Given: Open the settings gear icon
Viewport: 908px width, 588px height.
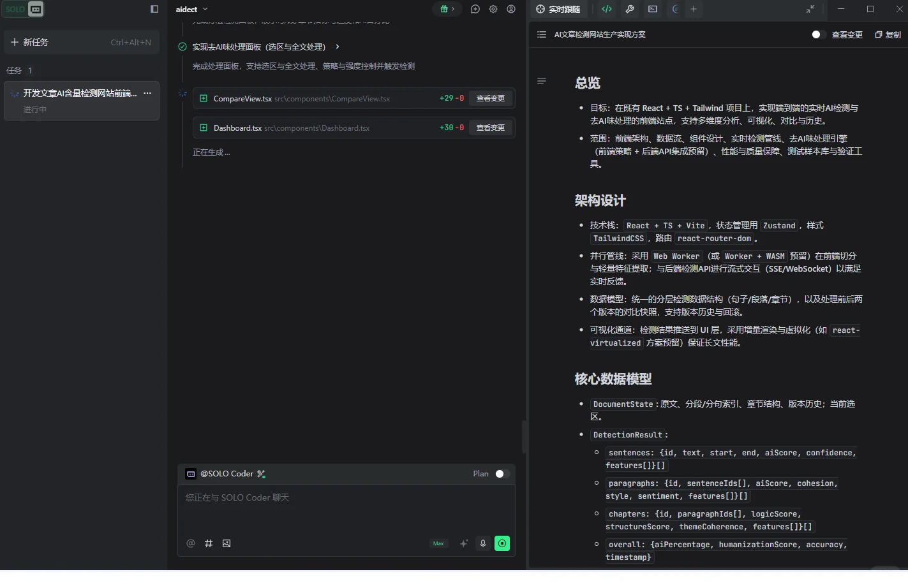Looking at the screenshot, I should (x=493, y=9).
